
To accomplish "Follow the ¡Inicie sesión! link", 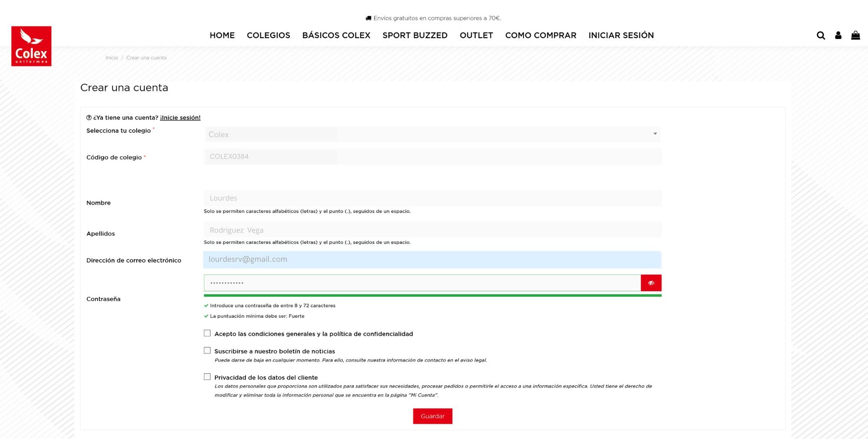I will [x=180, y=118].
